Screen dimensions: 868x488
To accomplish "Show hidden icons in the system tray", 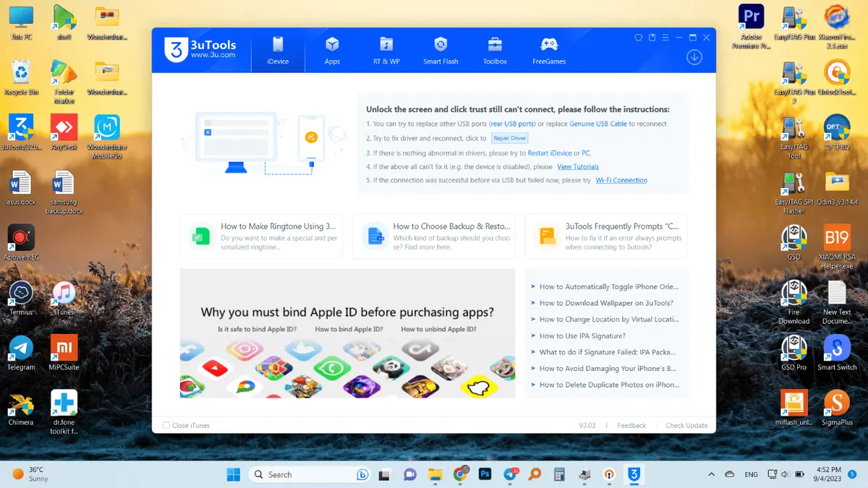I will tap(712, 474).
